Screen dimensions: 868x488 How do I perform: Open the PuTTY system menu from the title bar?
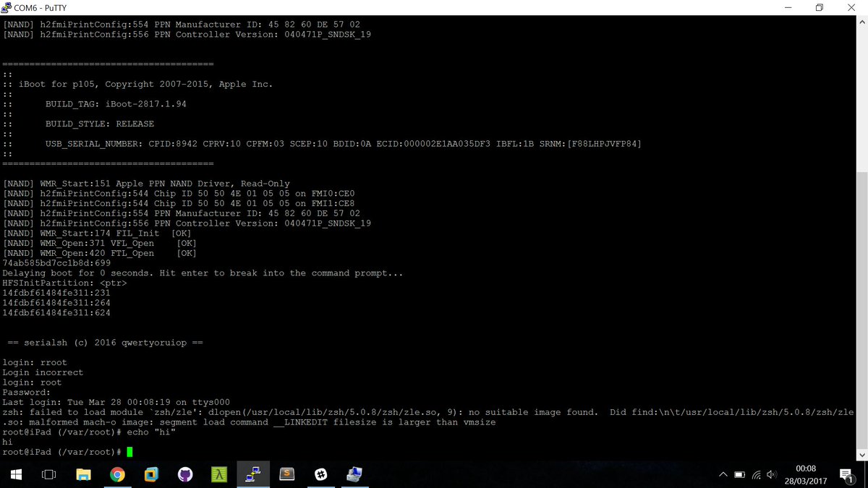(x=7, y=7)
